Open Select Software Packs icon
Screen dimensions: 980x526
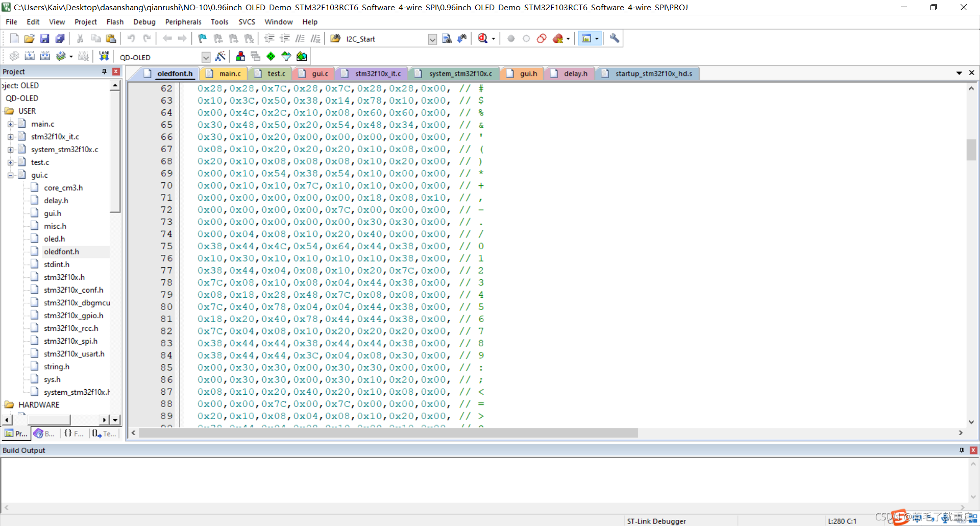(x=286, y=56)
